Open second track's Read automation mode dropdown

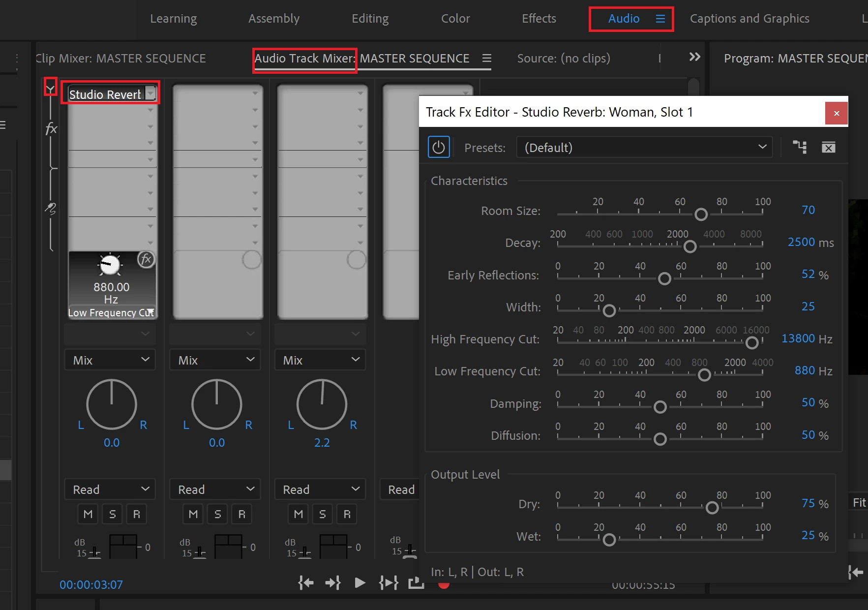[x=215, y=489]
